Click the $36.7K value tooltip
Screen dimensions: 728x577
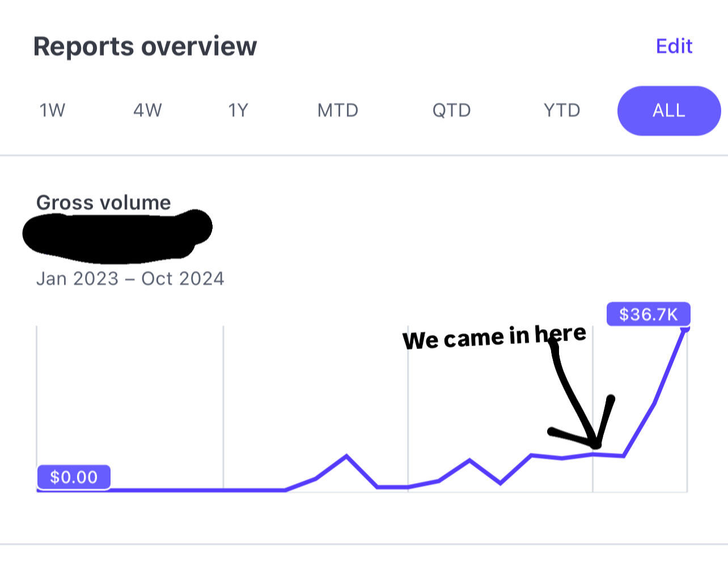tap(648, 314)
